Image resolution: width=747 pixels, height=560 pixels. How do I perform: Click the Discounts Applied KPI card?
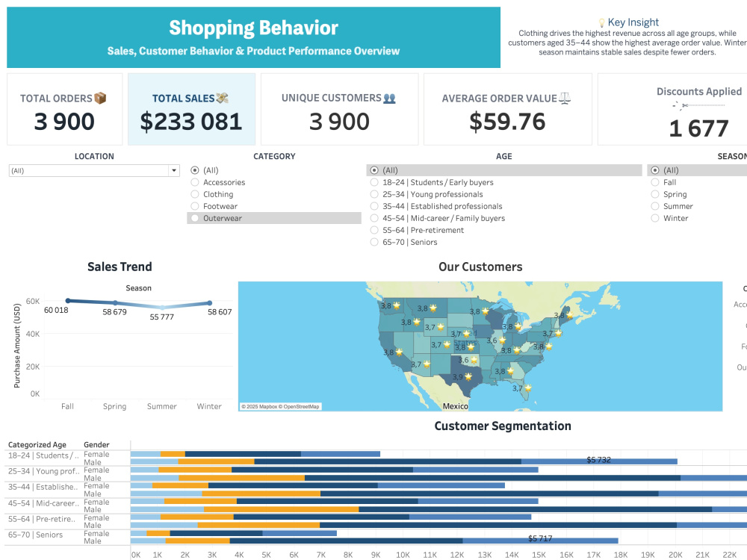click(672, 109)
